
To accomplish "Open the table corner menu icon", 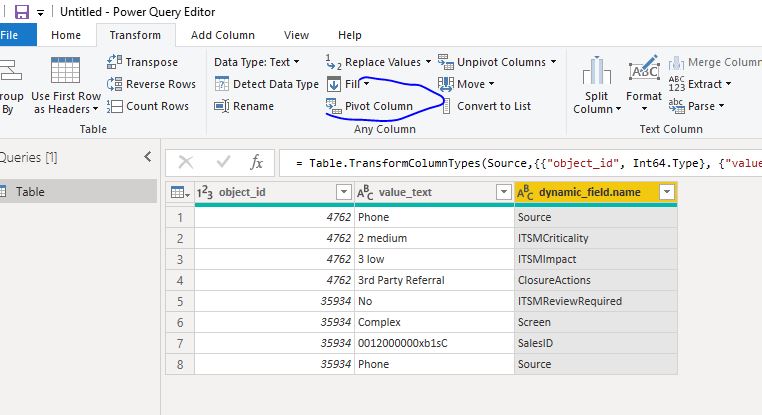I will click(180, 193).
